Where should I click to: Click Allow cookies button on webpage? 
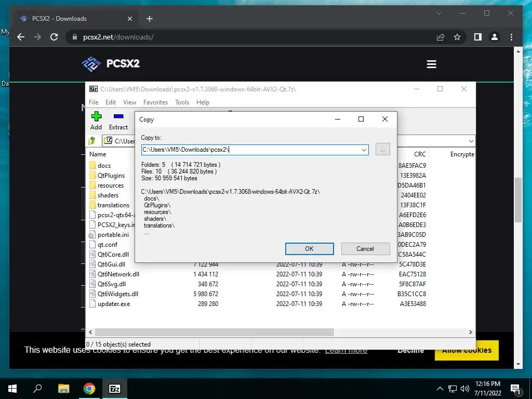tap(467, 351)
